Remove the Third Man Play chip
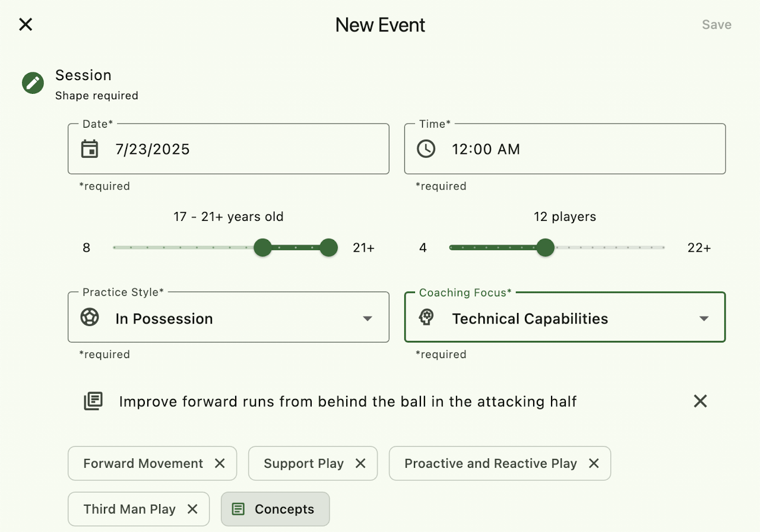 192,509
